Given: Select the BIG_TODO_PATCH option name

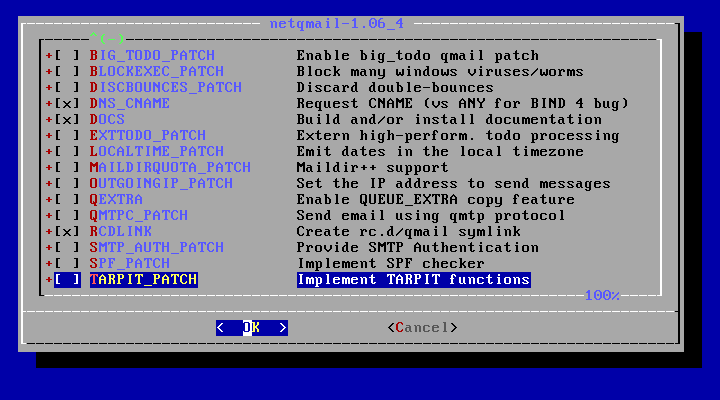Looking at the screenshot, I should [x=152, y=56].
